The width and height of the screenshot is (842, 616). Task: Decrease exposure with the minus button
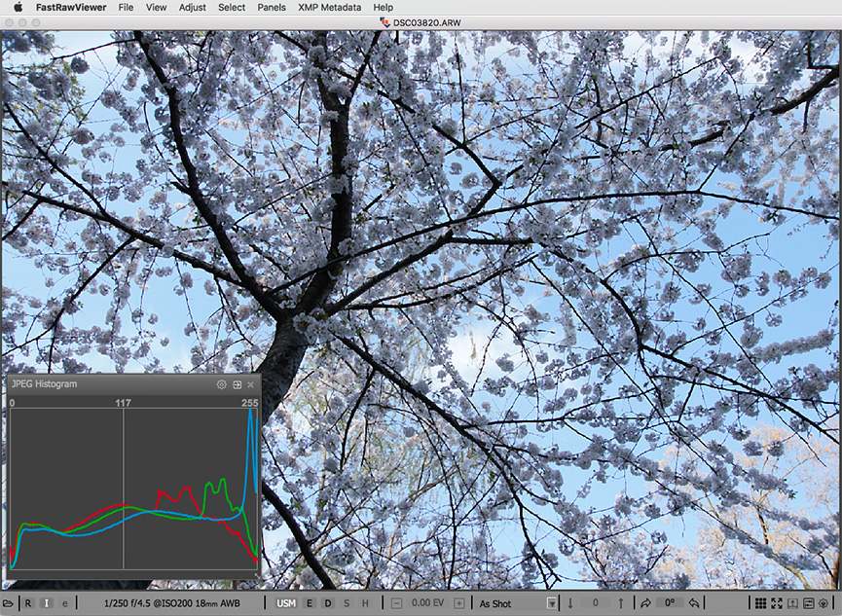[397, 603]
